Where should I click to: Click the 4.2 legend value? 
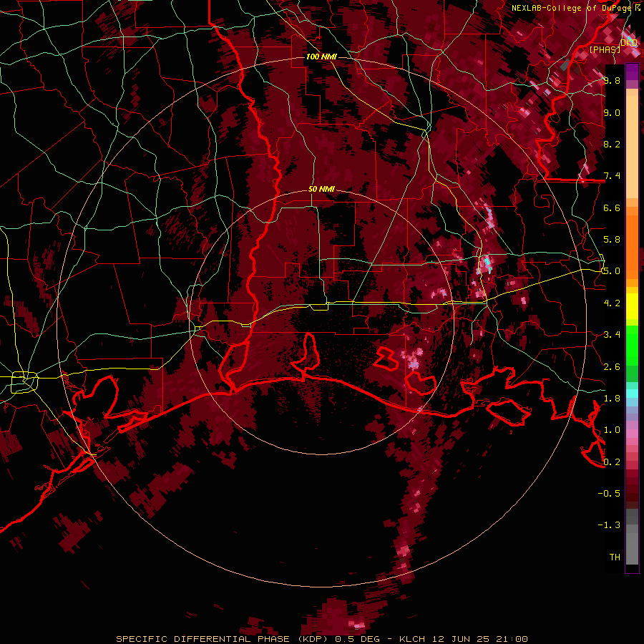(612, 303)
